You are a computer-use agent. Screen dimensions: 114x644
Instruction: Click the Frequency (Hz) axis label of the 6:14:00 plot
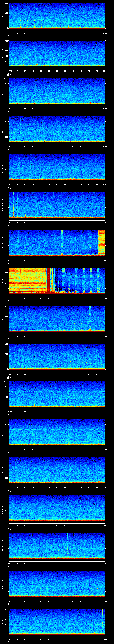coord(3,16)
